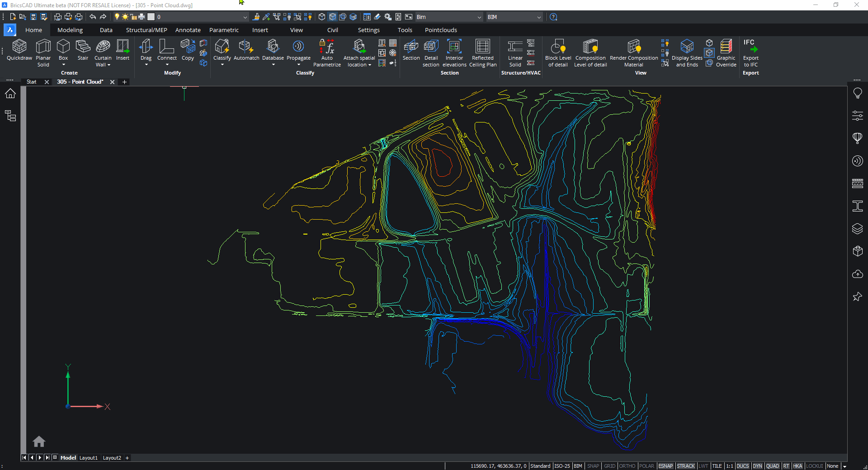Image resolution: width=868 pixels, height=470 pixels.
Task: Open the Auto Parametrize tool
Action: [x=327, y=53]
